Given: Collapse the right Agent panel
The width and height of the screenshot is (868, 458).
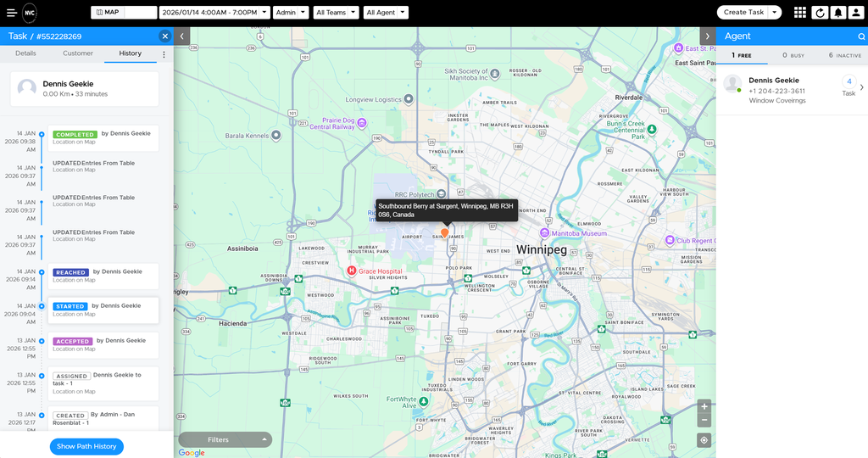Looking at the screenshot, I should pos(707,36).
